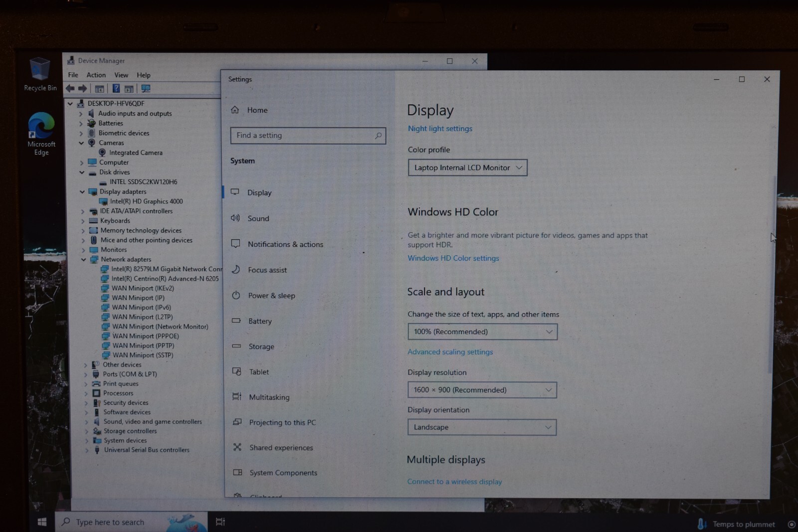Open Display orientation Landscape dropdown

(482, 427)
